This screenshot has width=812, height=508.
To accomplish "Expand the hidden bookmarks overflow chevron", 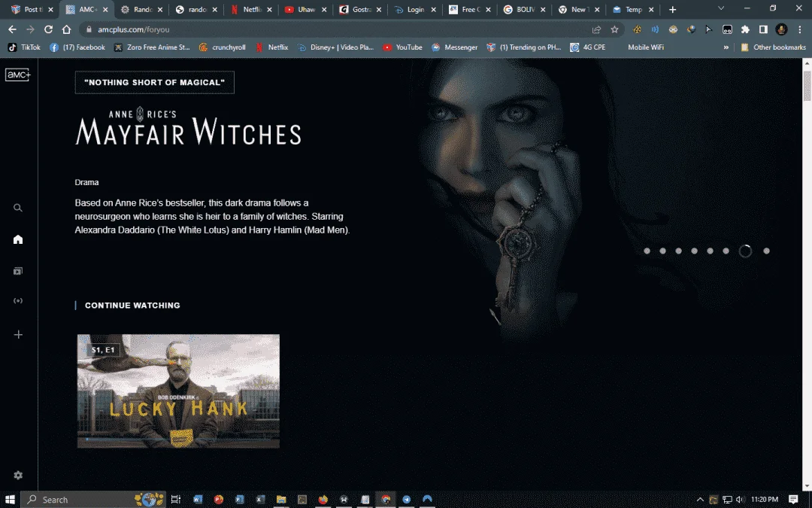I will tap(726, 47).
